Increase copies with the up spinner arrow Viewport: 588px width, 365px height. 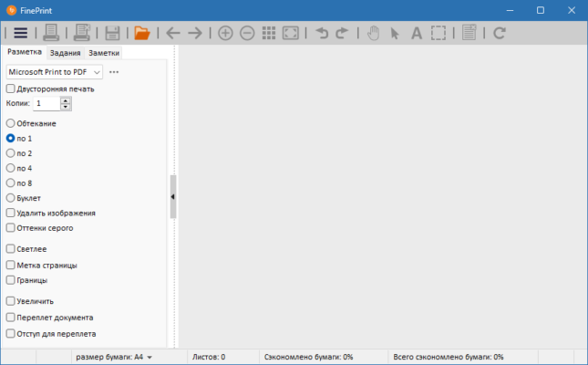tap(66, 100)
